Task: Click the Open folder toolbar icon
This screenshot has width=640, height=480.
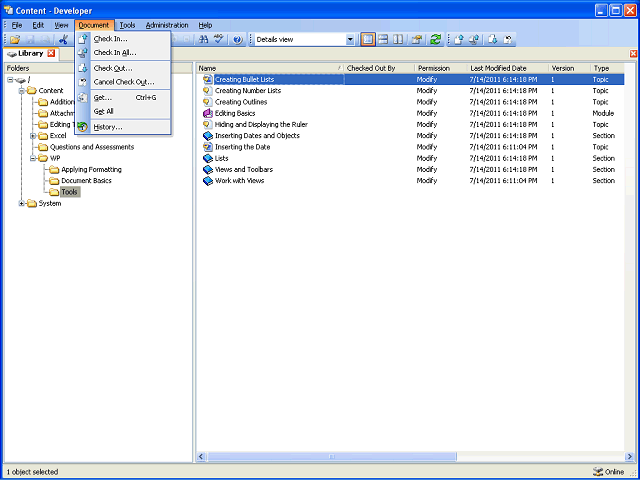Action: coord(15,40)
